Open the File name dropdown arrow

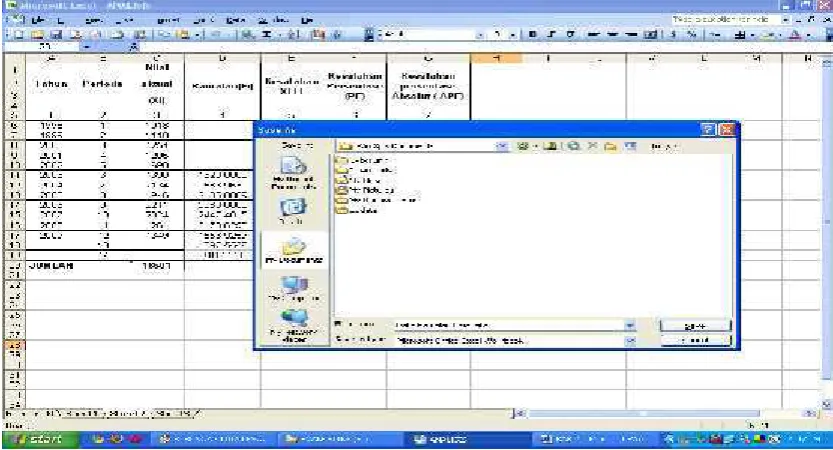630,325
